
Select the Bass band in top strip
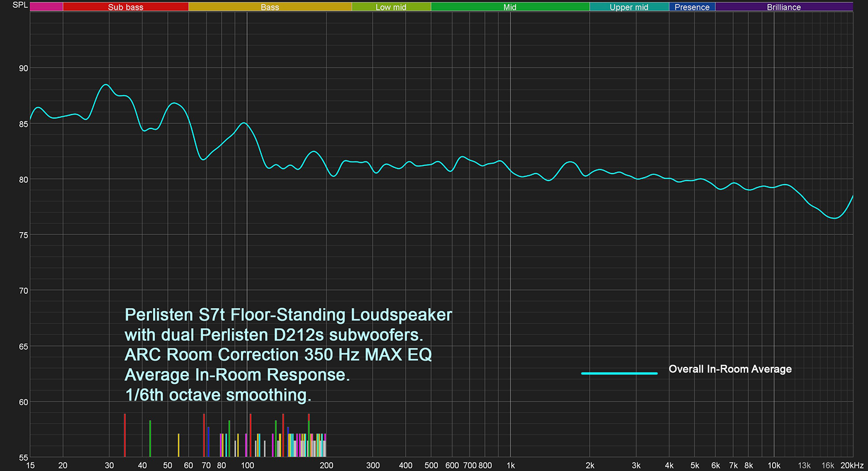pyautogui.click(x=270, y=7)
